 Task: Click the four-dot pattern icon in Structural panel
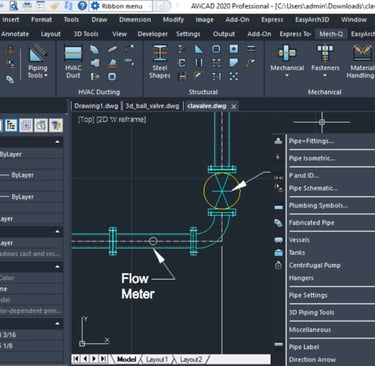click(x=234, y=76)
